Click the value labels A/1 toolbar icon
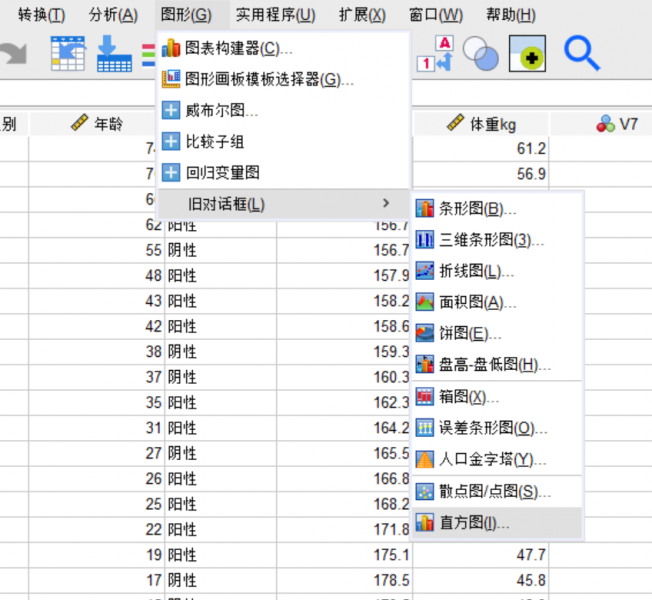The height and width of the screenshot is (600, 652). pyautogui.click(x=435, y=54)
